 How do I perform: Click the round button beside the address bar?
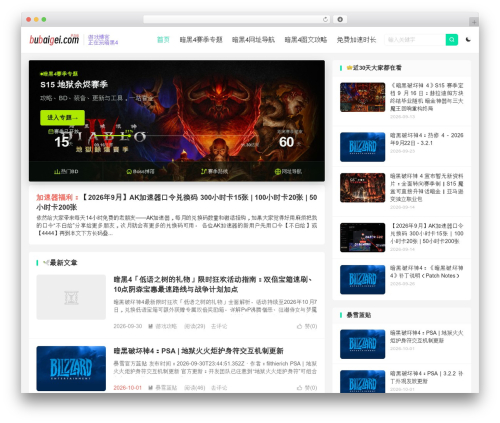coord(340,19)
